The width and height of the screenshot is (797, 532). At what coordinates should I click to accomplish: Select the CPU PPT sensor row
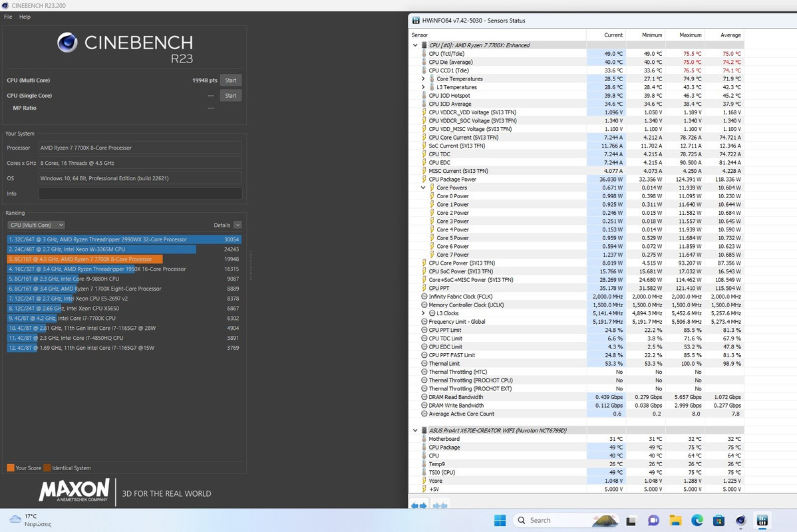(577, 288)
